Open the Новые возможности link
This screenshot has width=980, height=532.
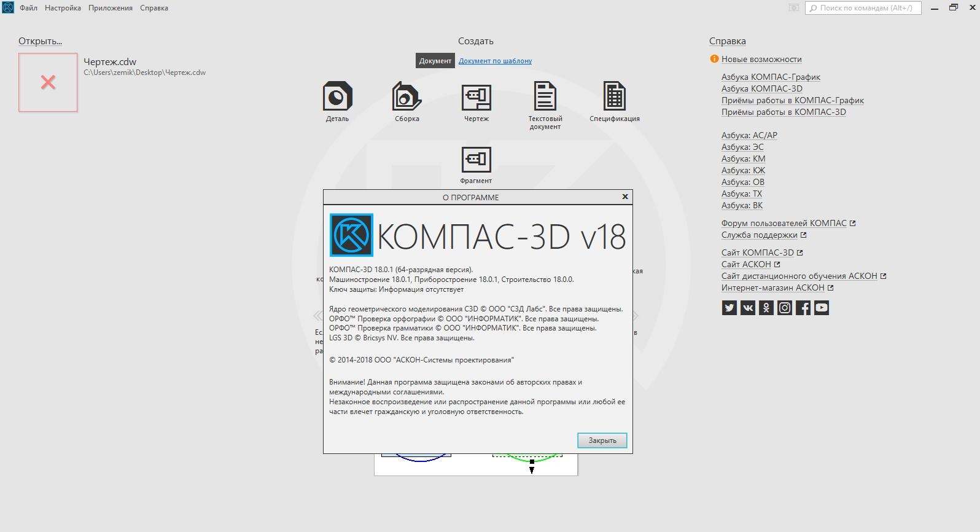click(x=761, y=59)
